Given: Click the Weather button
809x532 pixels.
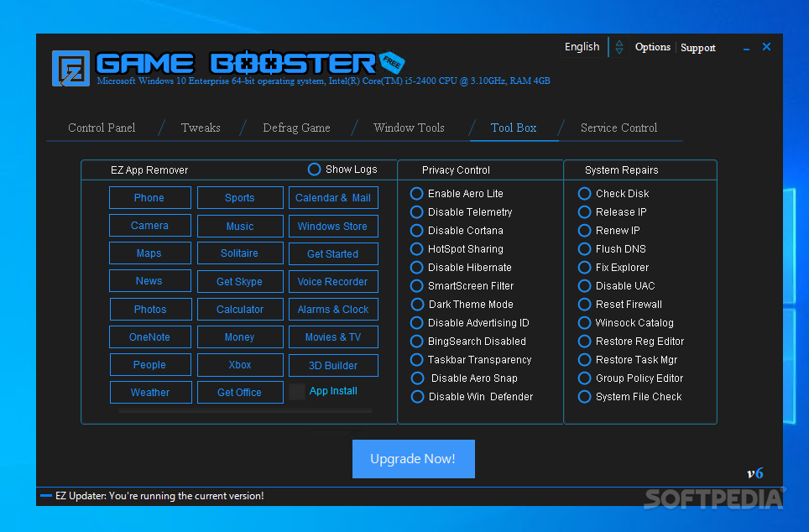Looking at the screenshot, I should (151, 392).
